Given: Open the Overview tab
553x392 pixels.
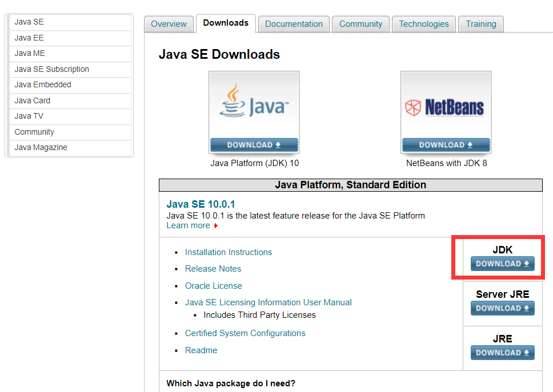Looking at the screenshot, I should point(169,24).
